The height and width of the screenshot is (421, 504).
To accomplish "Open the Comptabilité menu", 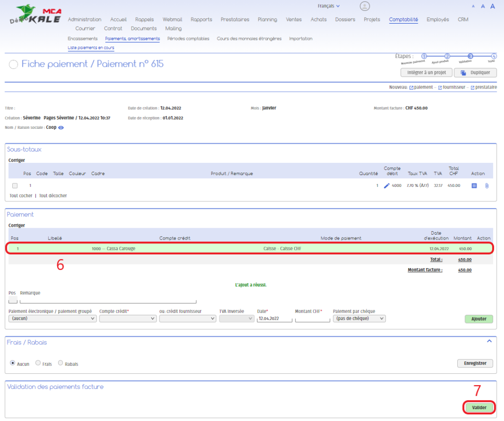I will point(403,20).
